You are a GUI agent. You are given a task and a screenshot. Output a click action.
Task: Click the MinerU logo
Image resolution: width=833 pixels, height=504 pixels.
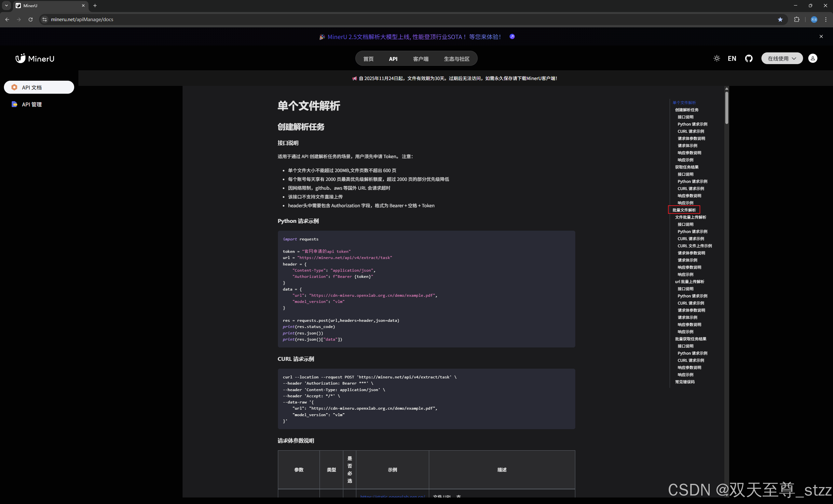pos(35,59)
